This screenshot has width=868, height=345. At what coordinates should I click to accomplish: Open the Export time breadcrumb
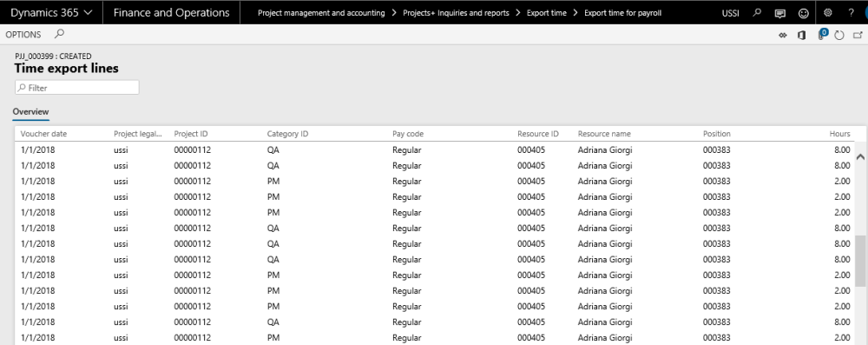click(x=546, y=13)
